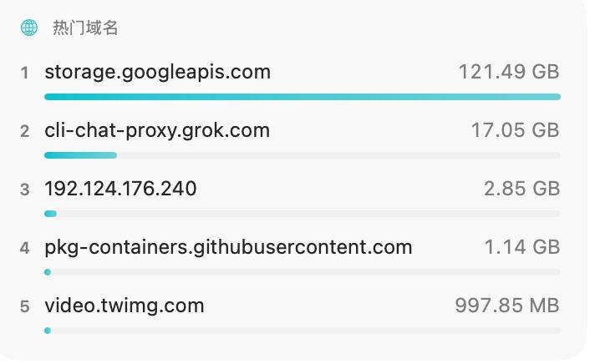The height and width of the screenshot is (364, 595).
Task: Open storage.googleapis.com domain entry
Action: 157,72
